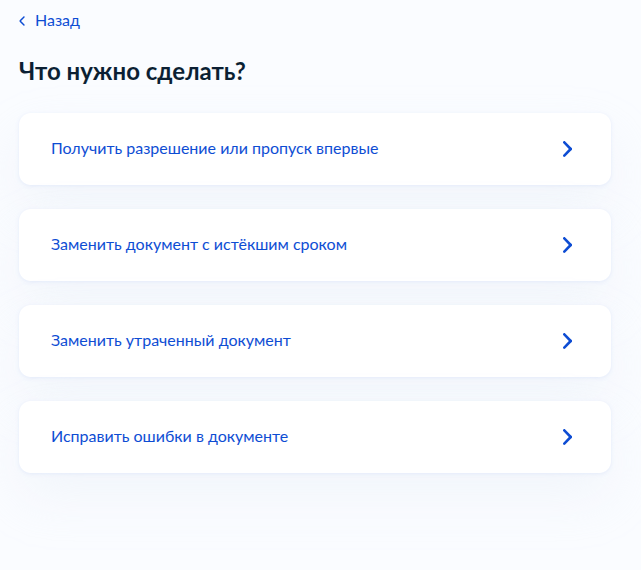Viewport: 641px width, 570px height.
Task: Click the chevron on 'Исправить ошибки в документе' card
Action: pyautogui.click(x=567, y=437)
